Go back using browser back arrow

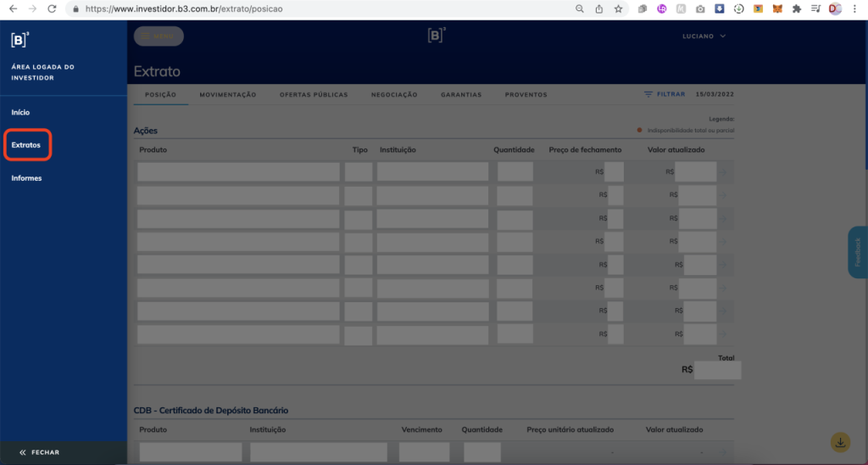14,8
